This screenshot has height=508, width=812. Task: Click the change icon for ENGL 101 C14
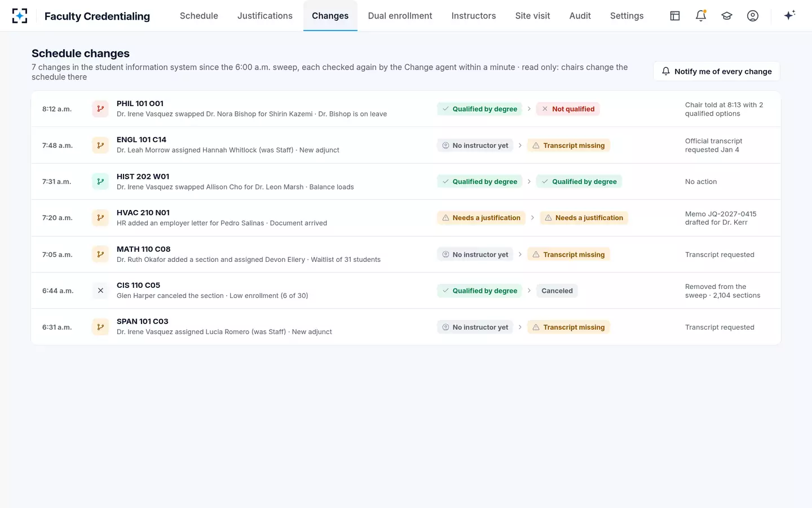pyautogui.click(x=100, y=145)
